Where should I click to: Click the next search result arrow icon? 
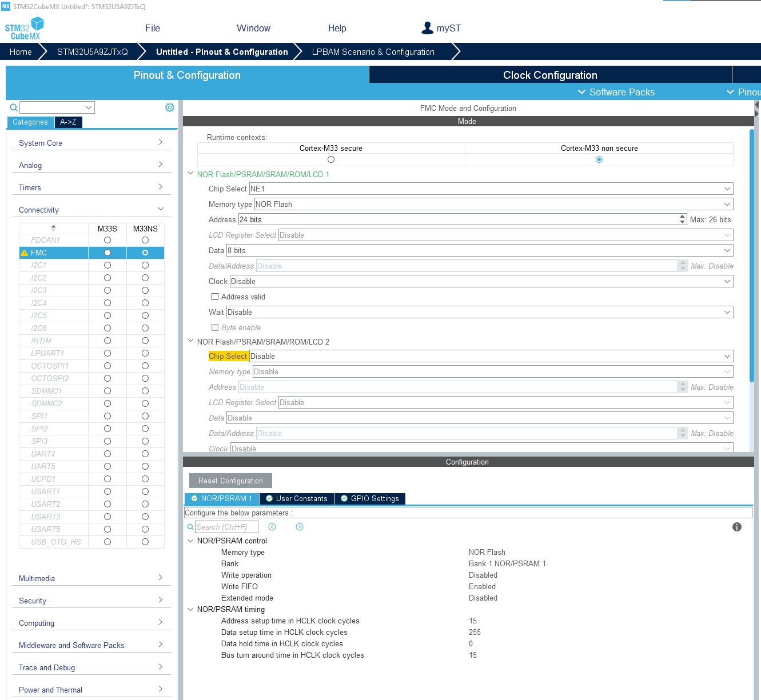point(300,527)
